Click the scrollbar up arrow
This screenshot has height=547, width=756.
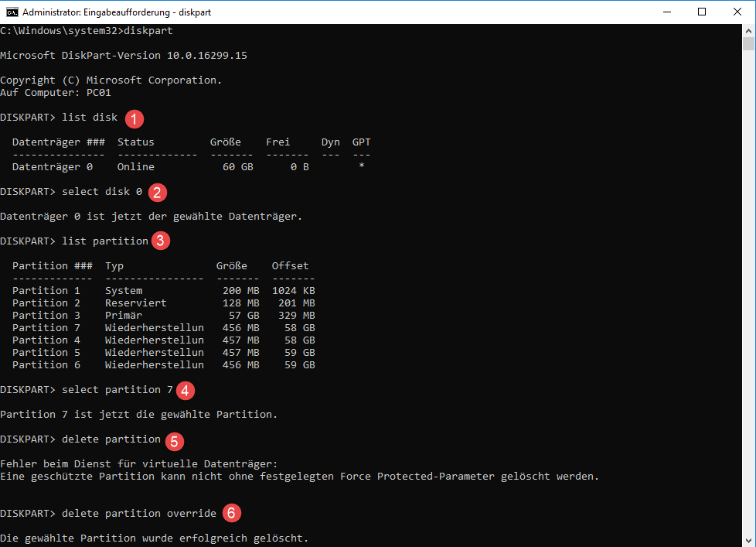pos(749,30)
